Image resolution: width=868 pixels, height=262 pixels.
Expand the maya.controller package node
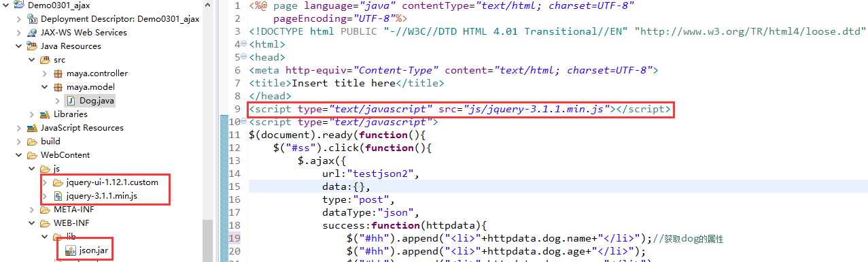pyautogui.click(x=45, y=73)
